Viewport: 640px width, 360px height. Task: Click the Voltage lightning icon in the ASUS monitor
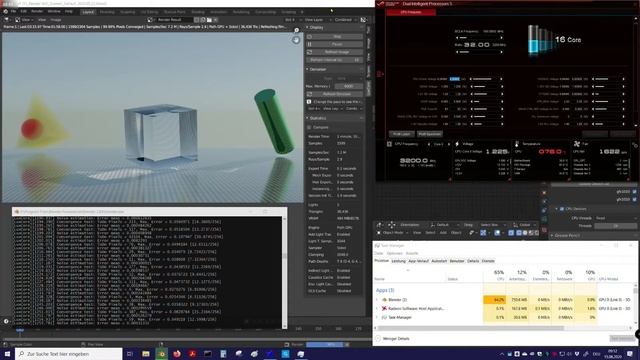coord(457,144)
